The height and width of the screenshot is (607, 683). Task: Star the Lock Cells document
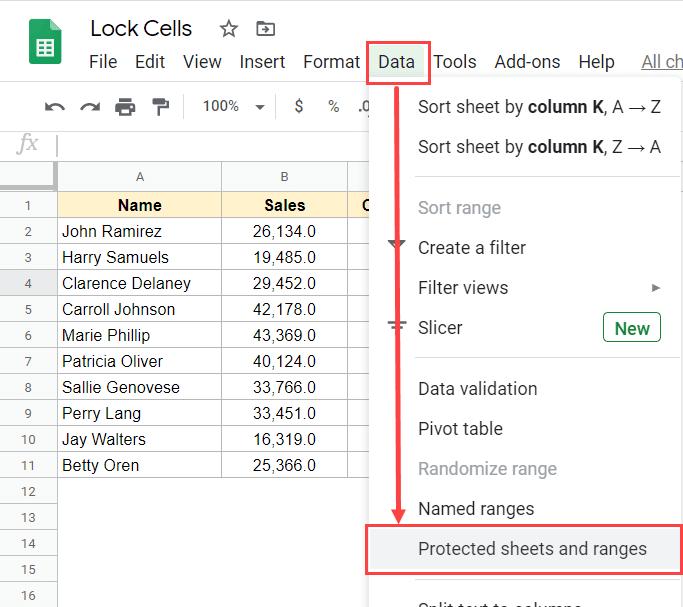coord(229,29)
